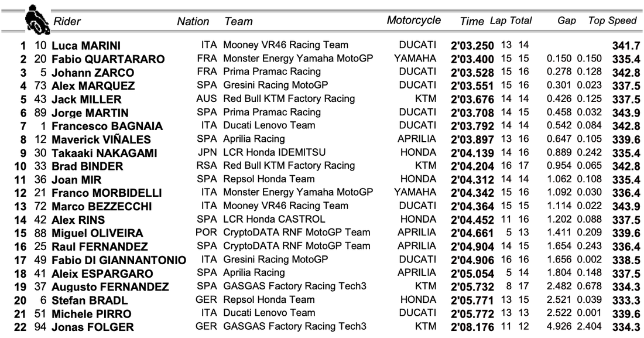Click the LCR Honda IDEMITSU team name
The height and width of the screenshot is (338, 644).
276,152
